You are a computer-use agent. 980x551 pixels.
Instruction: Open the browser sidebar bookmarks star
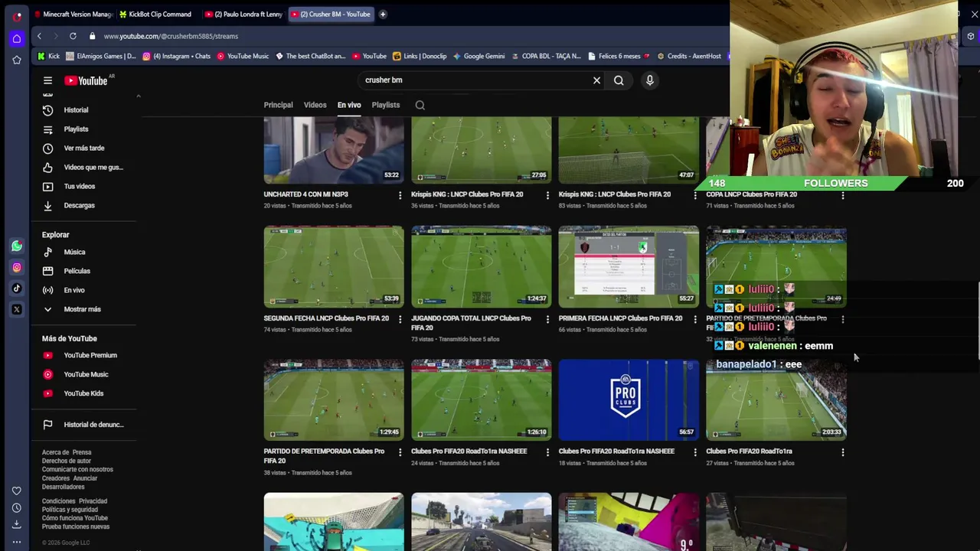tap(17, 60)
